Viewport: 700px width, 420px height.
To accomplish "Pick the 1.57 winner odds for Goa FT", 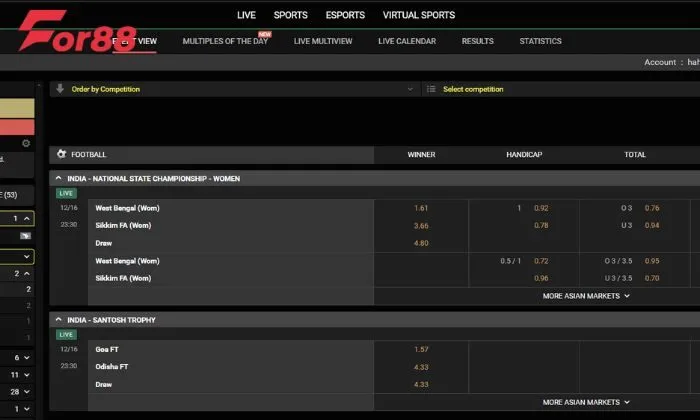I will (421, 349).
